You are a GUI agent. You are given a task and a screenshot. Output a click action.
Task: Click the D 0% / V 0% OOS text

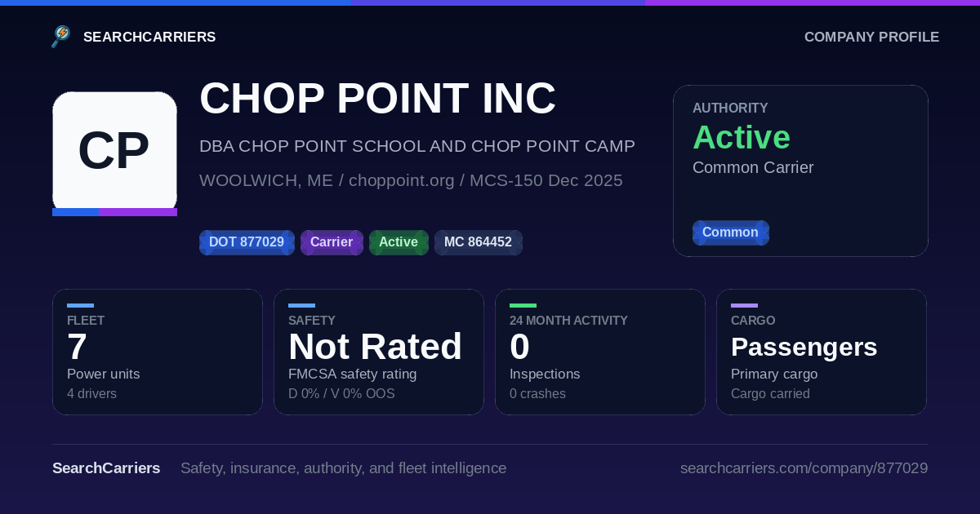341,394
